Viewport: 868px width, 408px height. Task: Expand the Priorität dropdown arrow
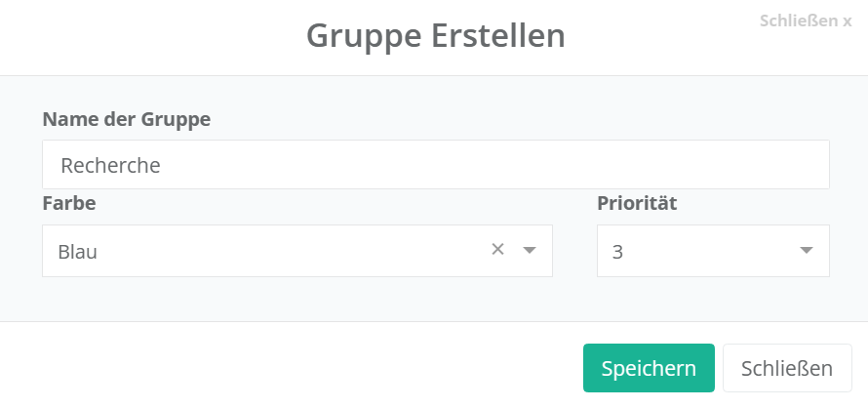[x=807, y=251]
